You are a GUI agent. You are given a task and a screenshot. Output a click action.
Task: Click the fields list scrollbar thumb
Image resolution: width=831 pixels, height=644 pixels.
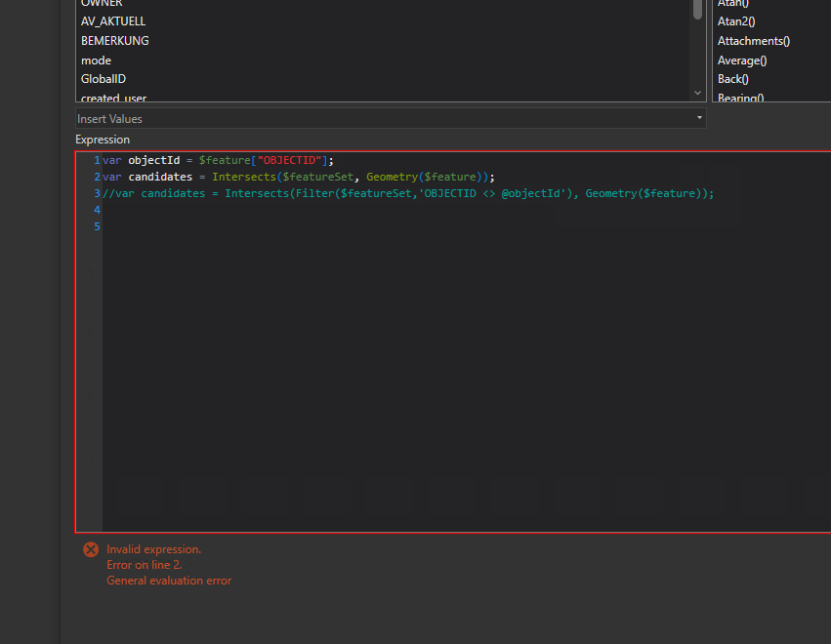coord(698,8)
